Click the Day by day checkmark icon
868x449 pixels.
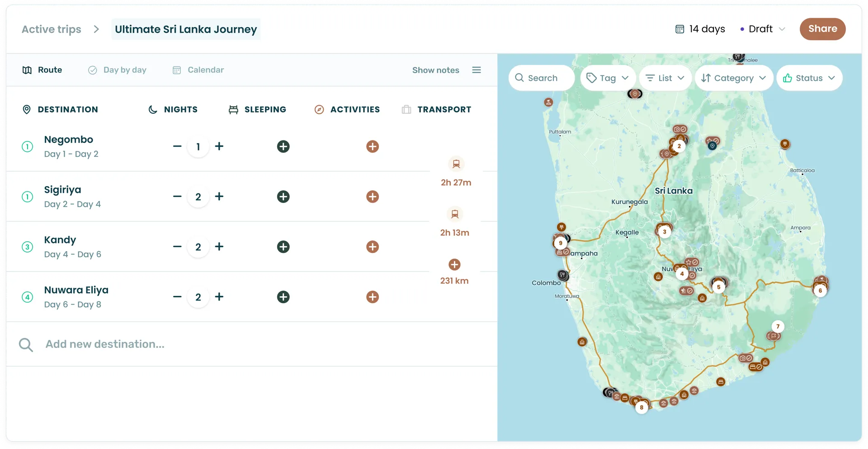92,70
